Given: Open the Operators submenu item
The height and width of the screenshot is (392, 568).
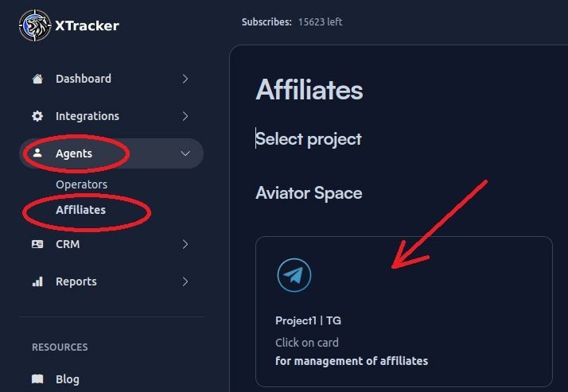Looking at the screenshot, I should [x=81, y=184].
